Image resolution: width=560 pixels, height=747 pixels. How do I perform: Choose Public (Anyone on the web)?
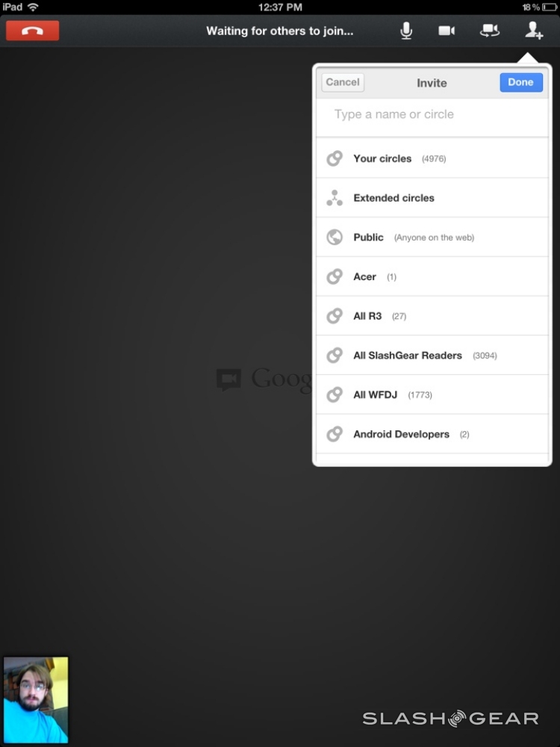(x=432, y=238)
